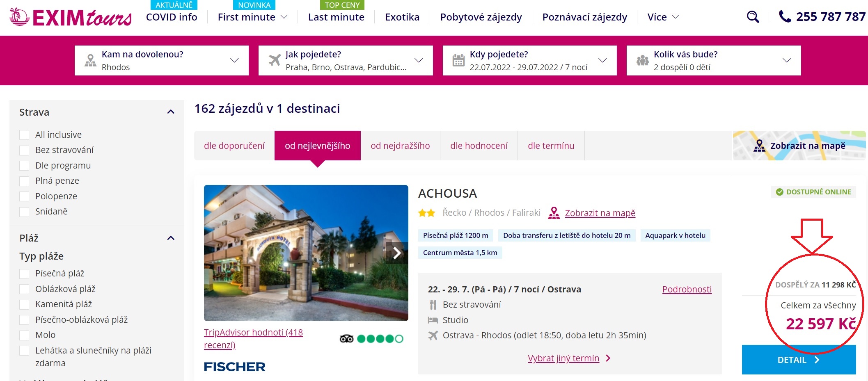The height and width of the screenshot is (381, 868).
Task: Click the calendar icon in Kdy pojedete
Action: (458, 60)
